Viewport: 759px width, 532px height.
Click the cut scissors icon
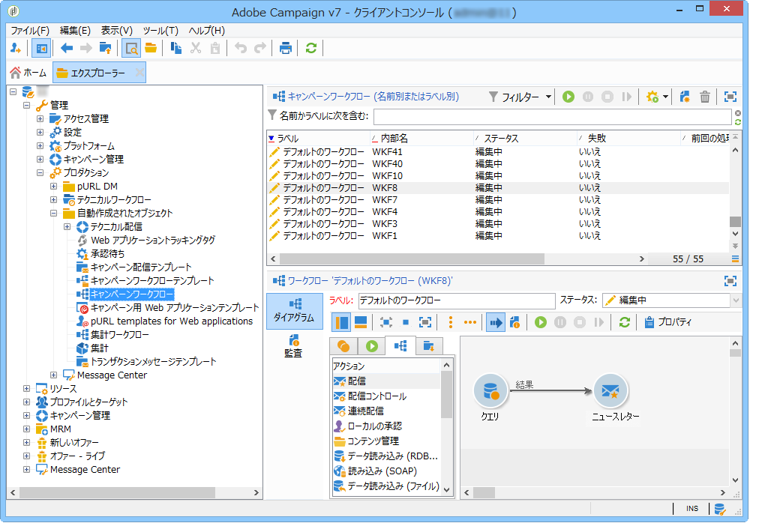coord(196,48)
